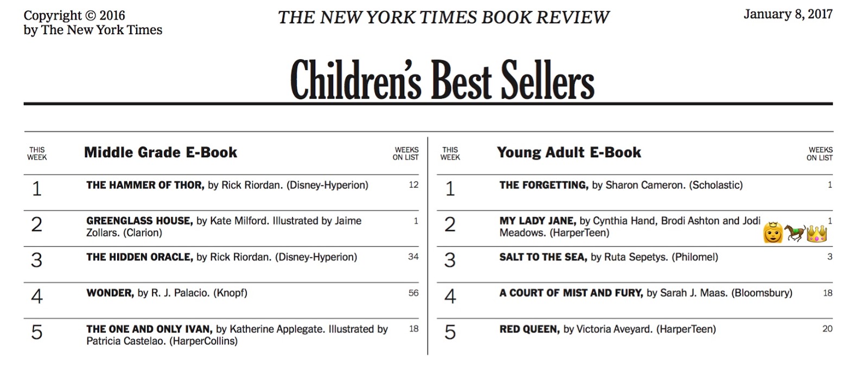Select the Middle Grade E-Book heading
The width and height of the screenshot is (868, 392).
[161, 153]
